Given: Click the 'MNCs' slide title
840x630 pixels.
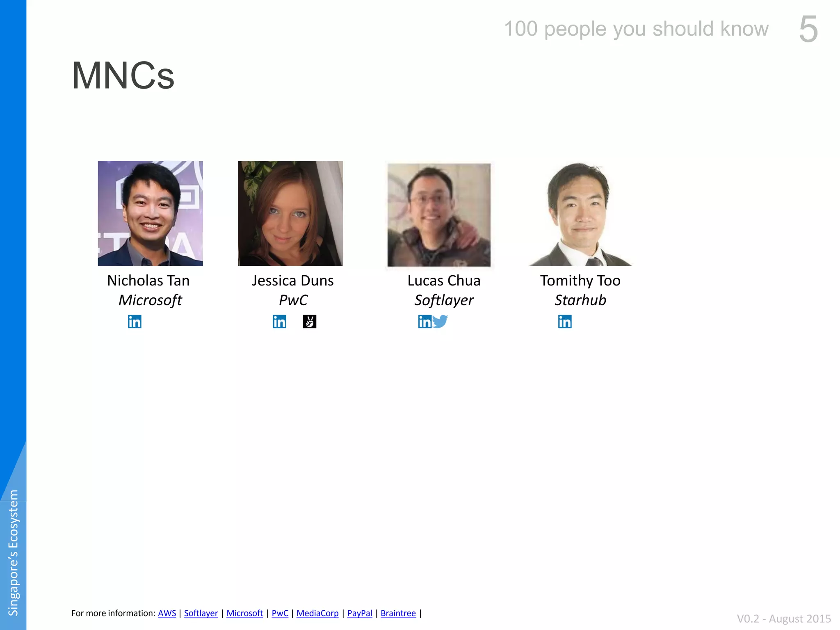Looking at the screenshot, I should coord(123,75).
